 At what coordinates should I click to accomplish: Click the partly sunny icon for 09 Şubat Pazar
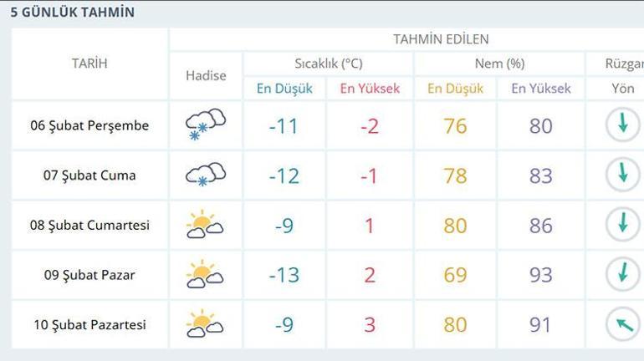[x=205, y=275]
